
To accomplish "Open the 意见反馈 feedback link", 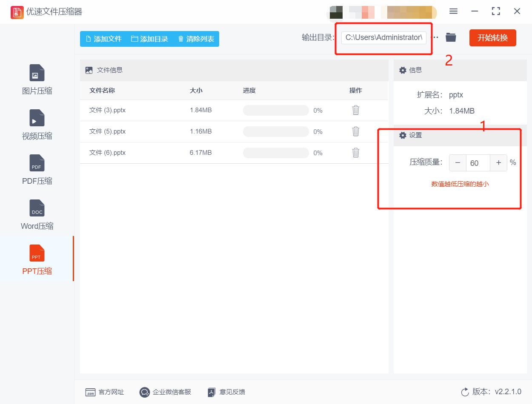I will [x=226, y=392].
